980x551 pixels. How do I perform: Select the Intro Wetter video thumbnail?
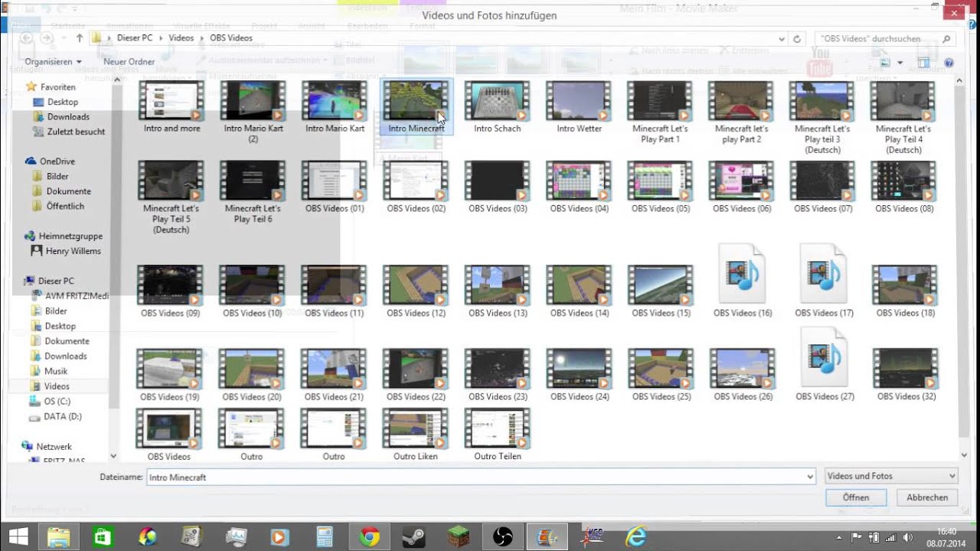coord(580,106)
